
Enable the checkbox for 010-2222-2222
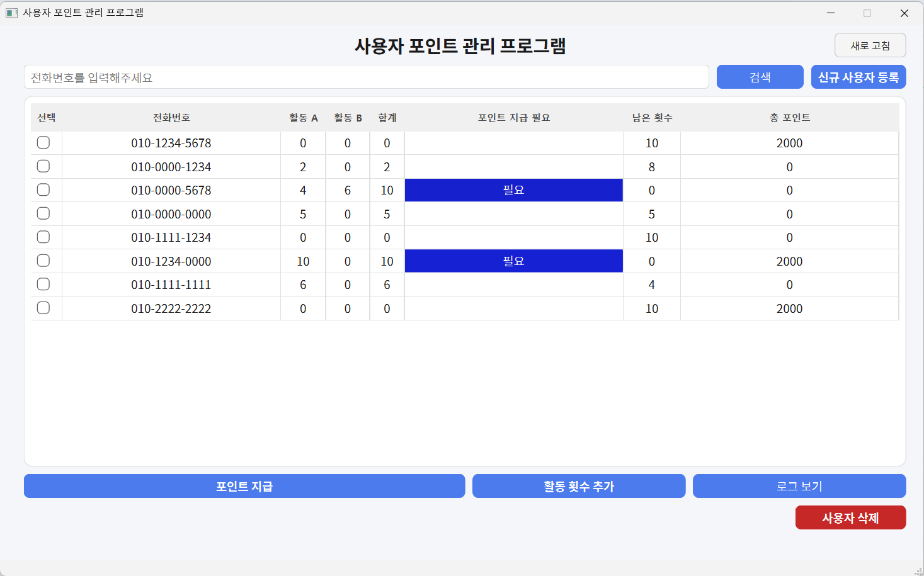(x=43, y=308)
